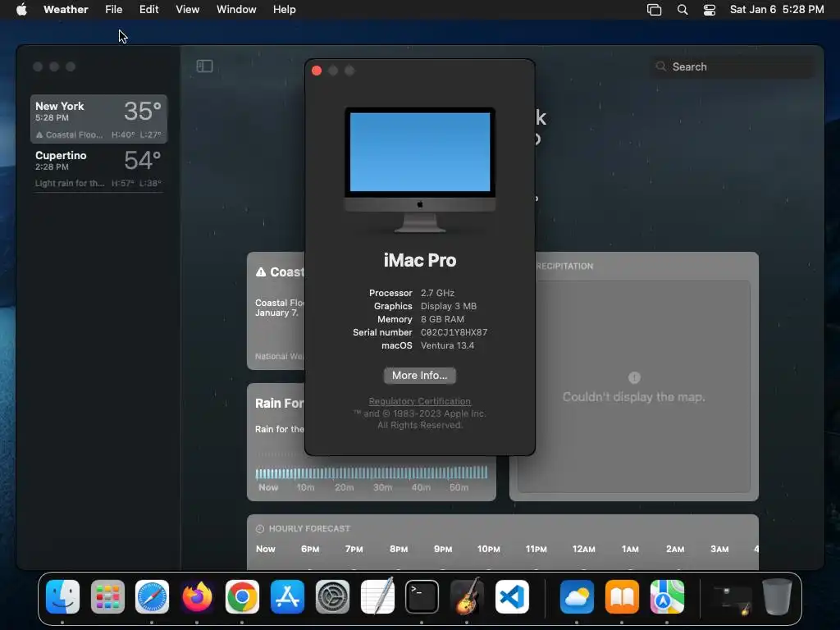840x630 pixels.
Task: Open Weather from the Dock
Action: (x=577, y=597)
